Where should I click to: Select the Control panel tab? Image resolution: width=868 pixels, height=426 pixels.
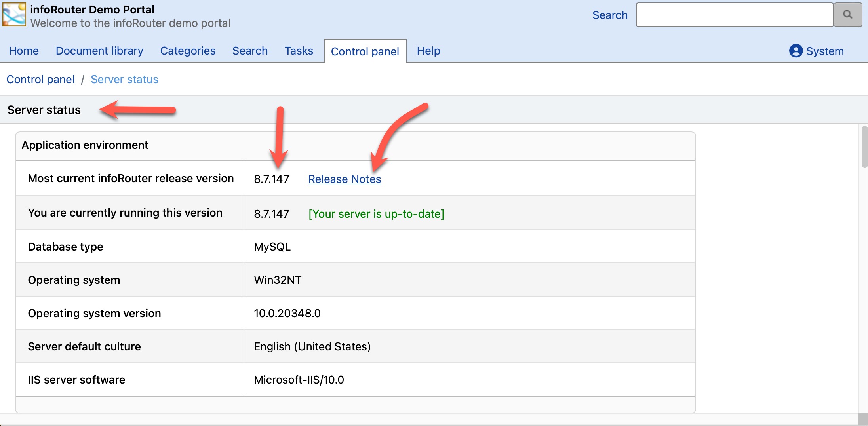(x=365, y=51)
